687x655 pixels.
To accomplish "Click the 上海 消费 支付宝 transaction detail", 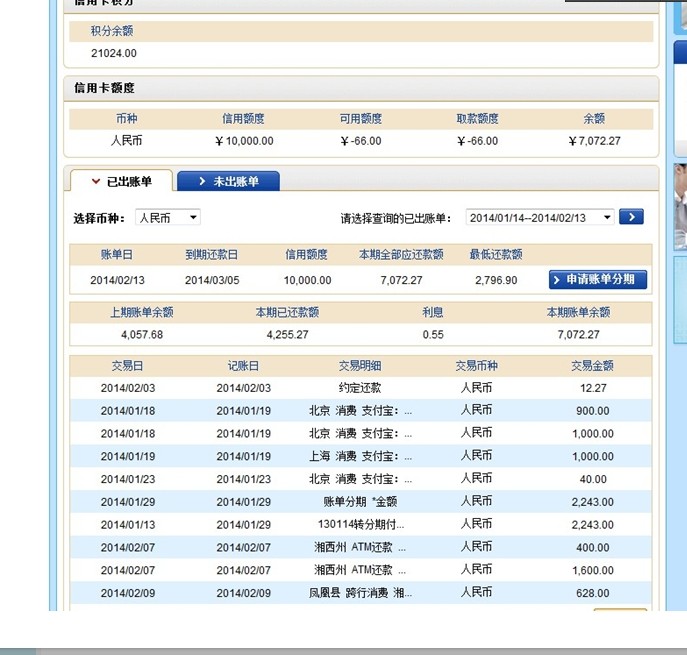I will tap(360, 456).
